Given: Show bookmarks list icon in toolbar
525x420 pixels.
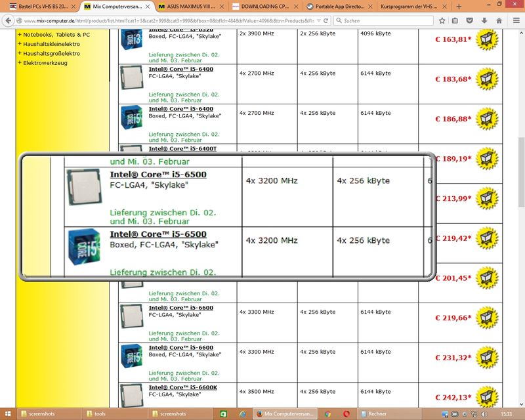Looking at the screenshot, I should (455, 21).
